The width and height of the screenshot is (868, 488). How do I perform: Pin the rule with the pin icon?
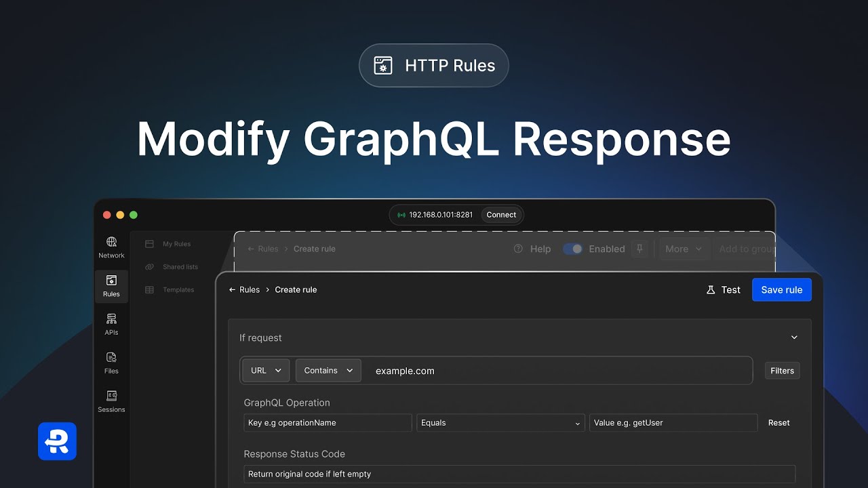pos(639,249)
